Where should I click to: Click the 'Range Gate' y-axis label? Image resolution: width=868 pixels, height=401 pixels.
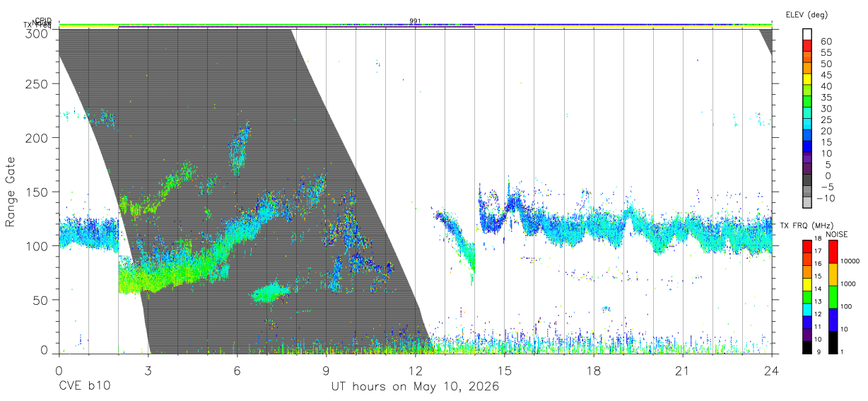click(x=11, y=192)
